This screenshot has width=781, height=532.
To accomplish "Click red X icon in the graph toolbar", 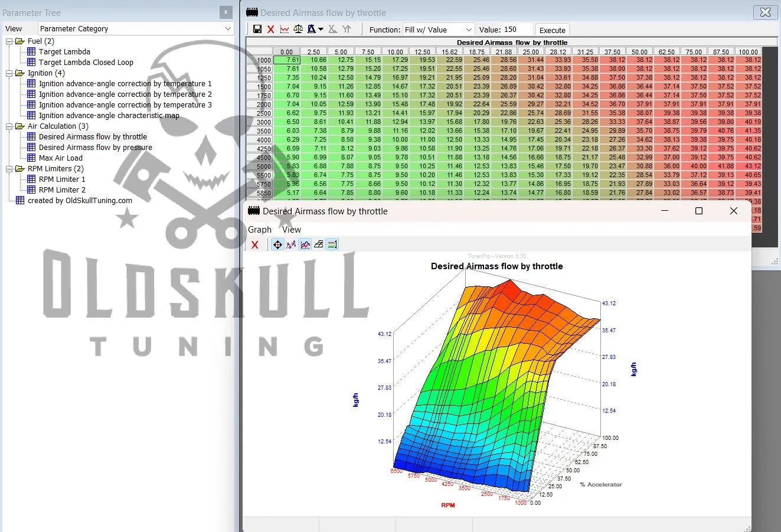I will click(x=255, y=244).
